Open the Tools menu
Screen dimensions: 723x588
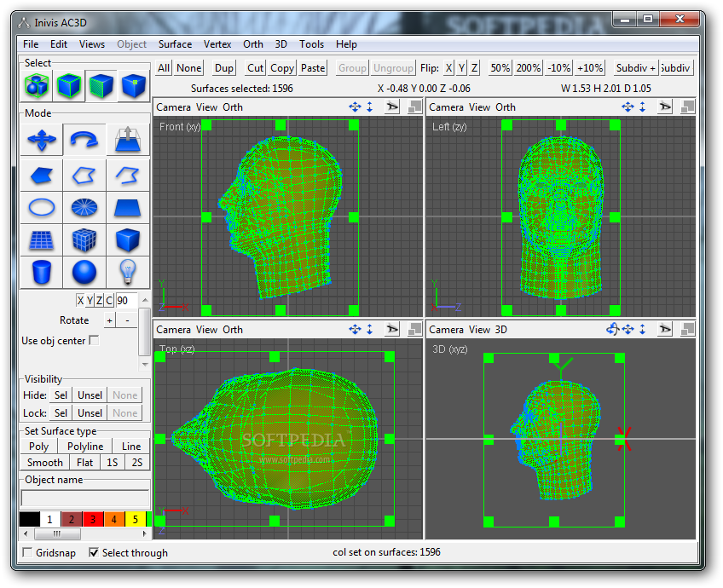pos(311,44)
